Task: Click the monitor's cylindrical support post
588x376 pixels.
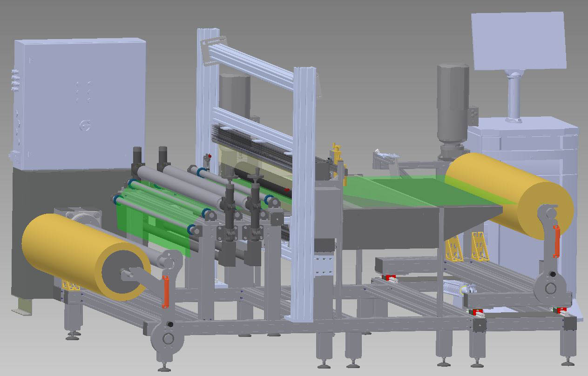Action: [514, 98]
